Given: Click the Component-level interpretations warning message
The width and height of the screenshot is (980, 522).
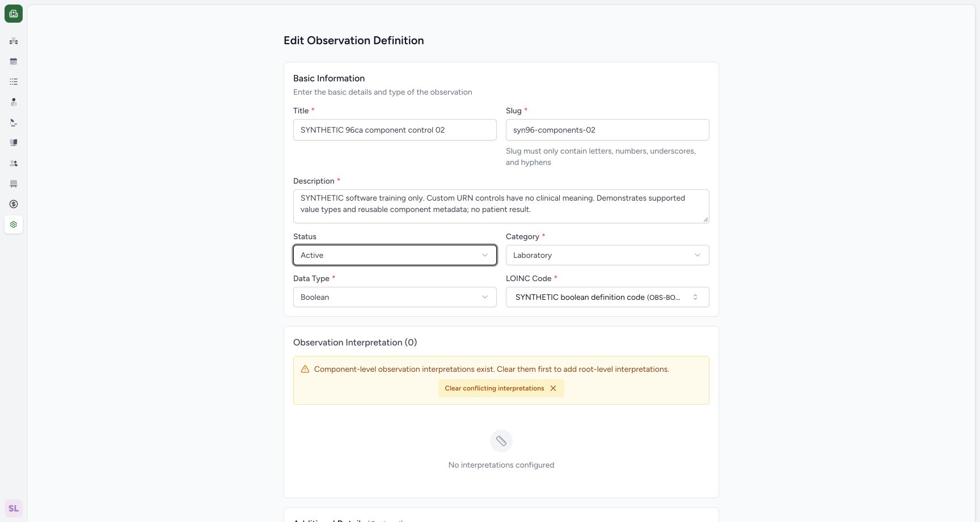Looking at the screenshot, I should coord(492,369).
